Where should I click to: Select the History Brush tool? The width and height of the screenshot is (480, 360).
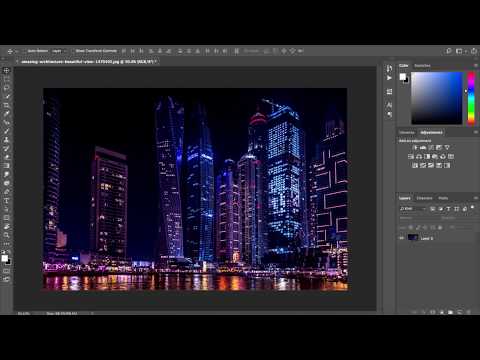tap(6, 149)
